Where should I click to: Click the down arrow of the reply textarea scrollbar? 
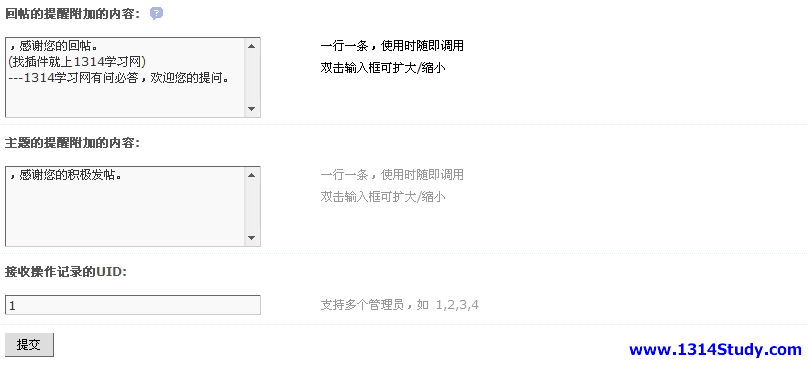coord(251,109)
